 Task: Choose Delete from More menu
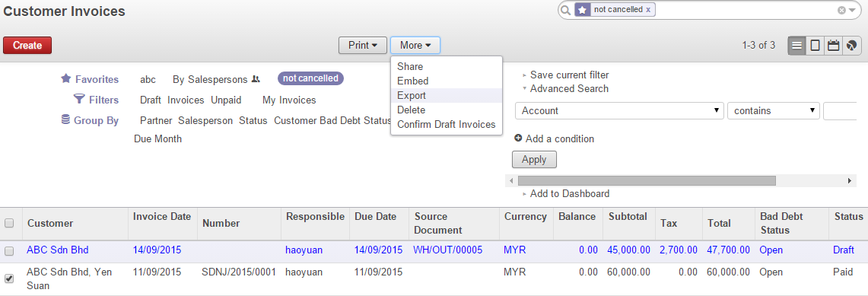447,110
